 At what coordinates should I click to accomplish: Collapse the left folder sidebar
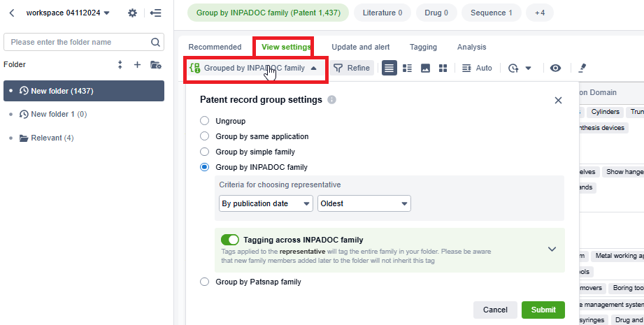(x=155, y=13)
